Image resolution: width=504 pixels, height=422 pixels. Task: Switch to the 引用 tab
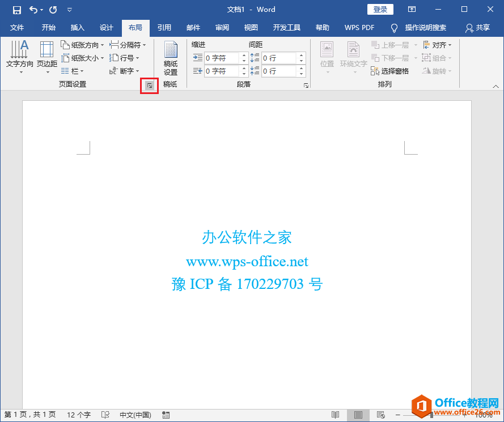[164, 28]
